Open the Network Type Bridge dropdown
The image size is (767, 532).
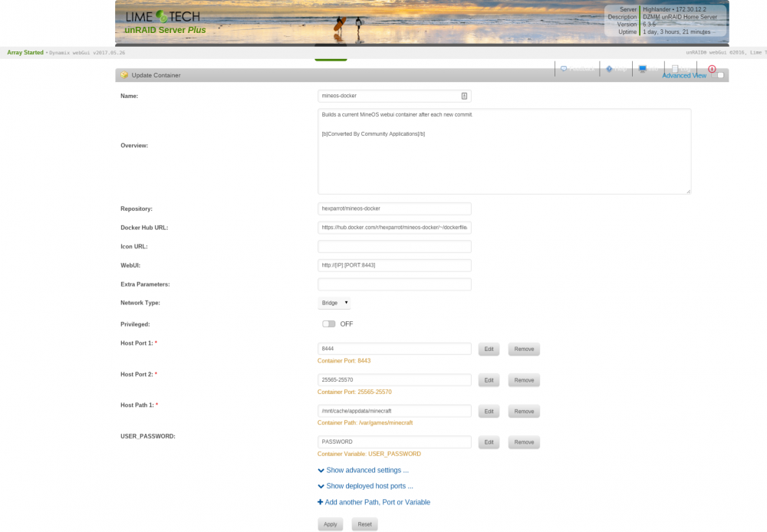(334, 303)
